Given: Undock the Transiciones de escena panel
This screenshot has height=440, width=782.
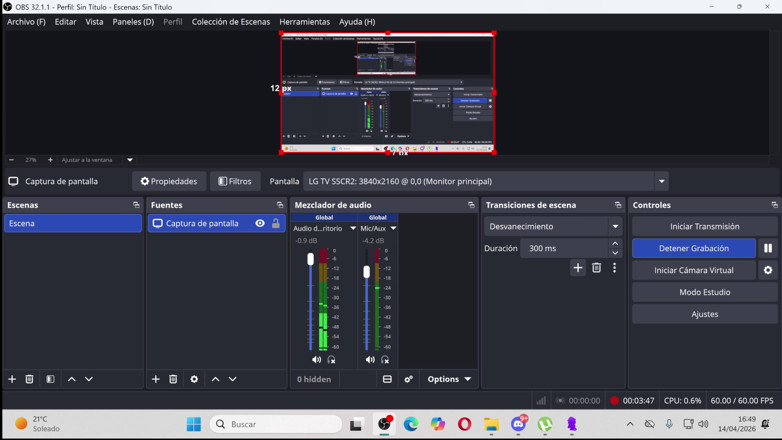Looking at the screenshot, I should (x=618, y=205).
